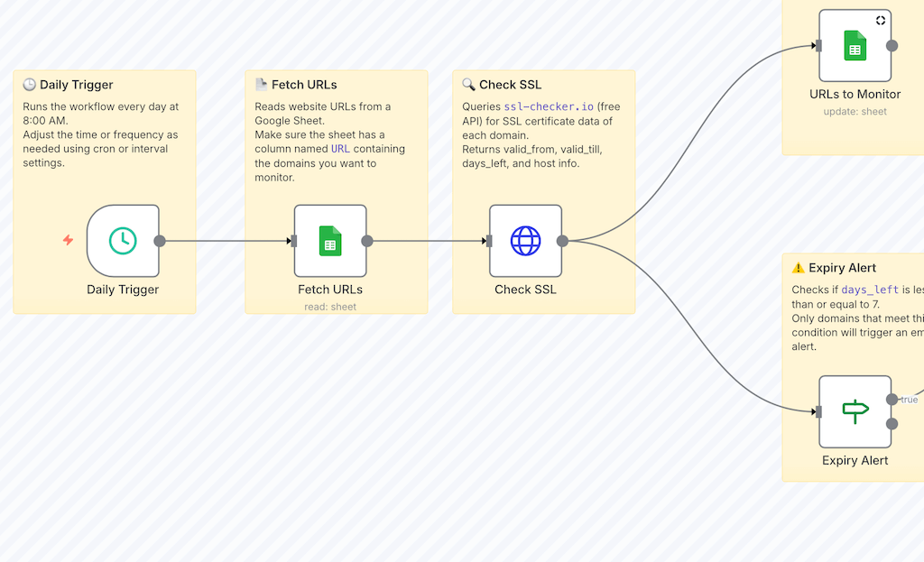
Task: Click the URLs to Monitor output connector
Action: click(892, 46)
